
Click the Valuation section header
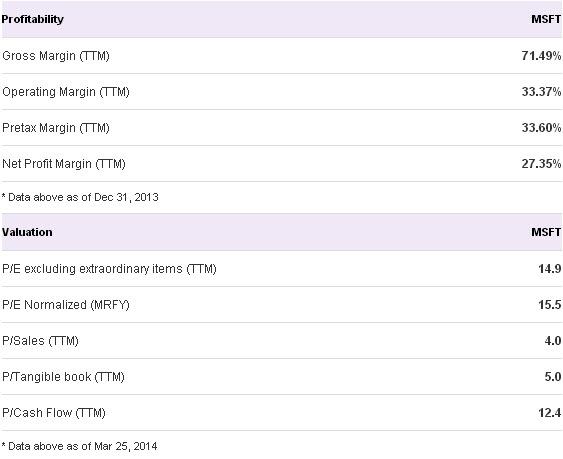[x=27, y=232]
